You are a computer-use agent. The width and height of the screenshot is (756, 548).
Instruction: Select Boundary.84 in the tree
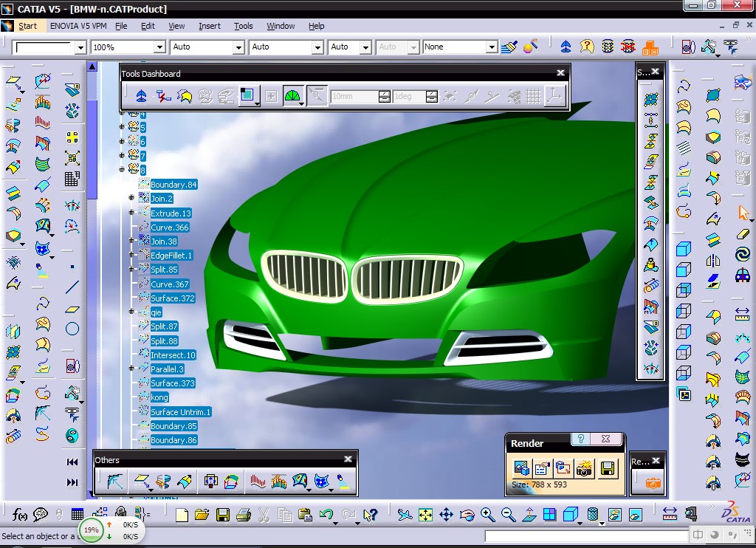pos(173,185)
